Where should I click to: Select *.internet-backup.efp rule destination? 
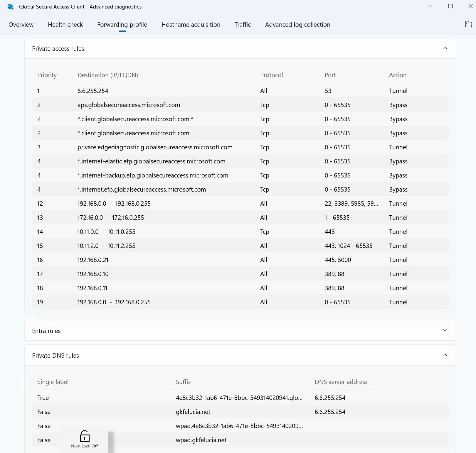(x=153, y=175)
